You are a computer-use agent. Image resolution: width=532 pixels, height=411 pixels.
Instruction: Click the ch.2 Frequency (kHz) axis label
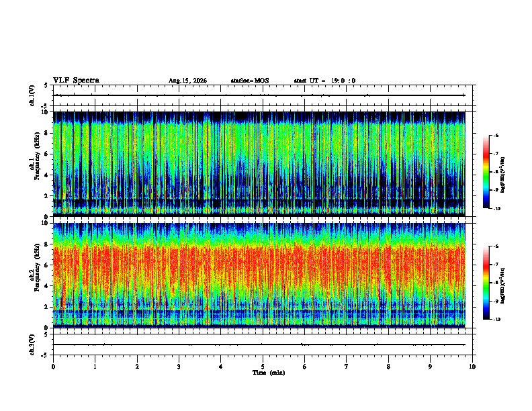[34, 267]
